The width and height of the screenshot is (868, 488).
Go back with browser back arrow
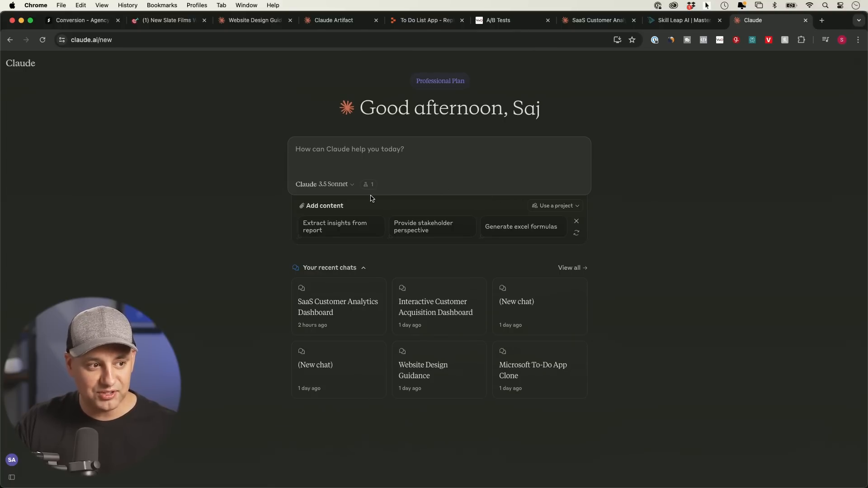point(10,40)
